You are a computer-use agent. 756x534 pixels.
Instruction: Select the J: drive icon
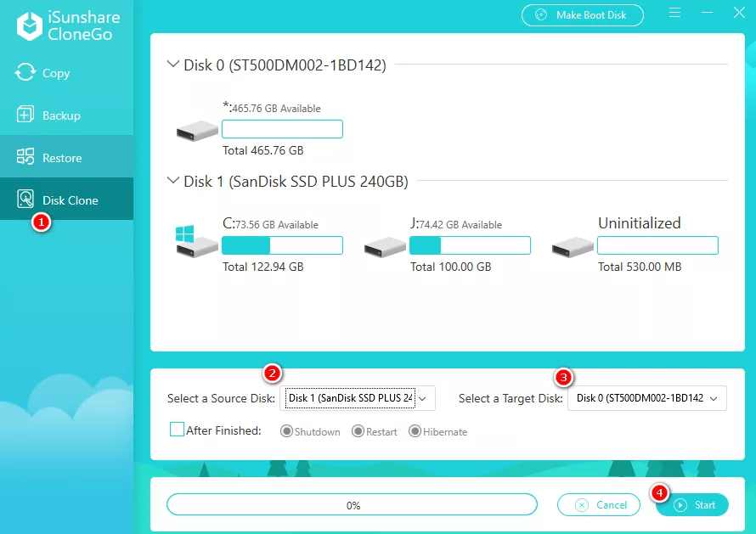(x=385, y=247)
